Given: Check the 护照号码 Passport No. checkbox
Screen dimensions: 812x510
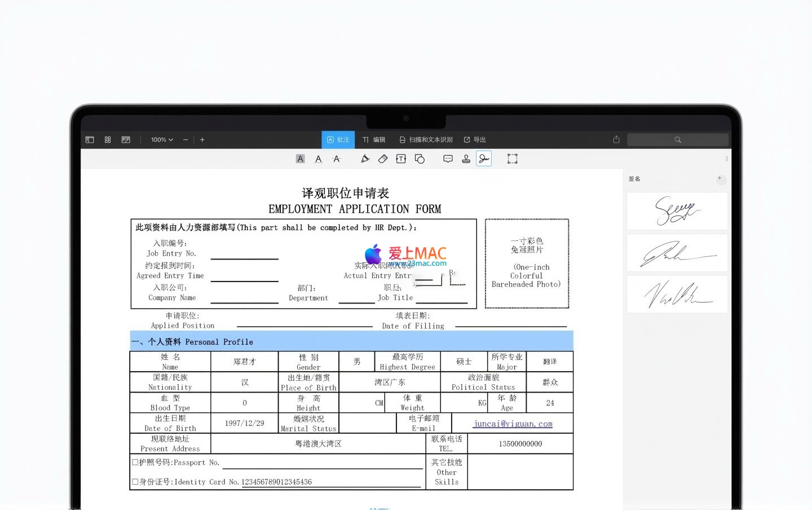Looking at the screenshot, I should [x=135, y=462].
